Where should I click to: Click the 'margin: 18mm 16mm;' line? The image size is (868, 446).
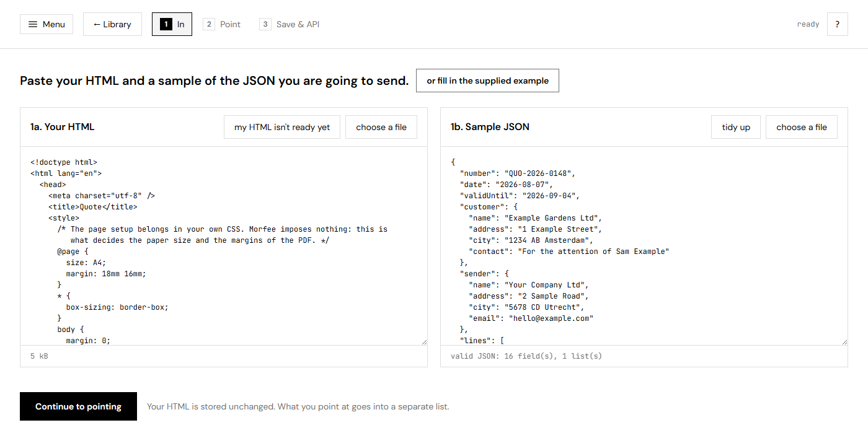pos(106,274)
